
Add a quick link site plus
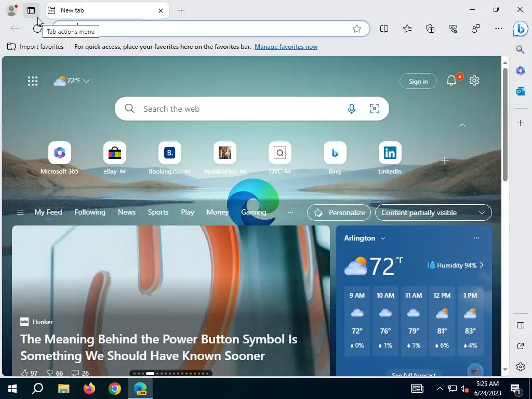(x=445, y=161)
